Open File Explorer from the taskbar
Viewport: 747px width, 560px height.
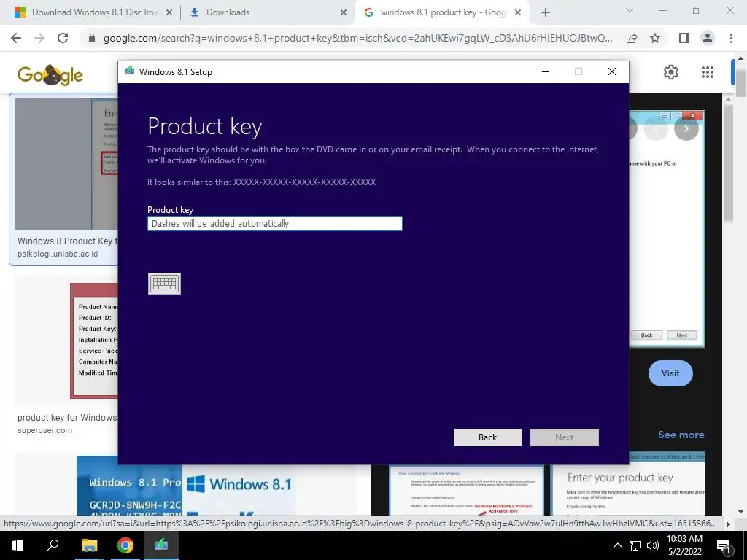click(89, 545)
